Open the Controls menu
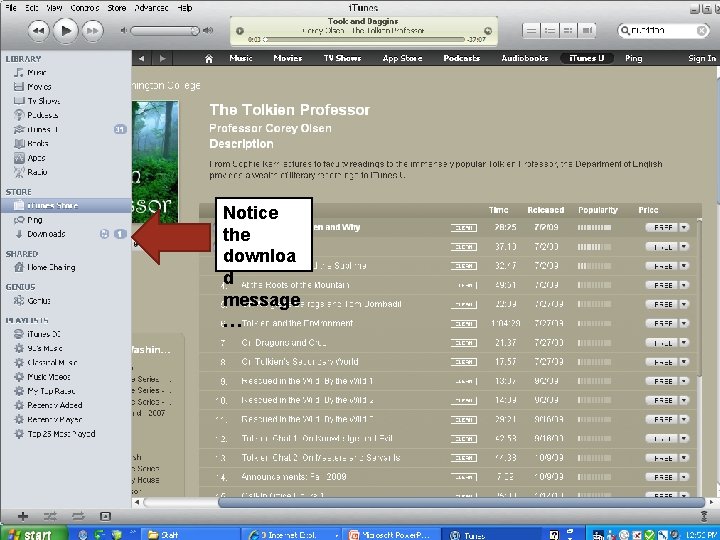 [x=84, y=8]
